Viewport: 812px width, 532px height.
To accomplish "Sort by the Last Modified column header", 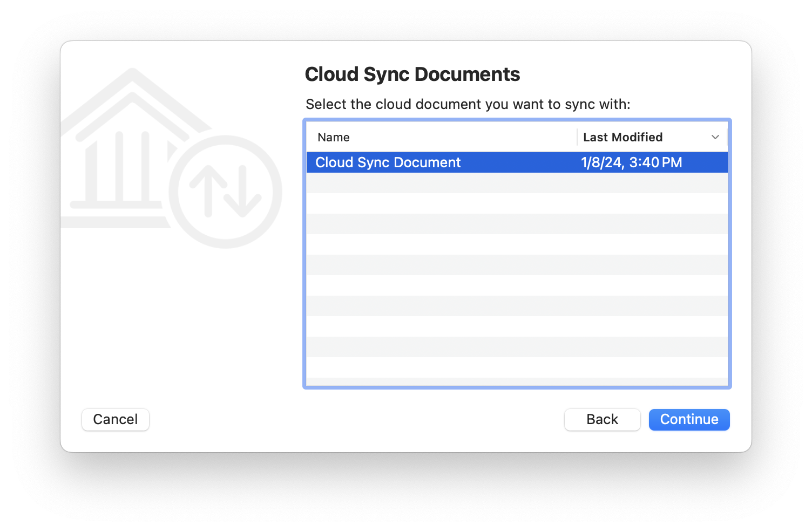I will (x=623, y=138).
